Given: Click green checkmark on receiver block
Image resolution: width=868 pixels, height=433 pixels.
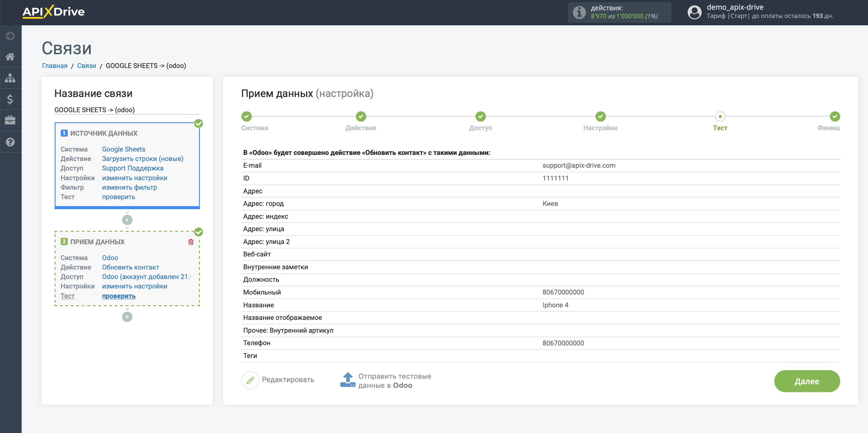Looking at the screenshot, I should tap(198, 232).
